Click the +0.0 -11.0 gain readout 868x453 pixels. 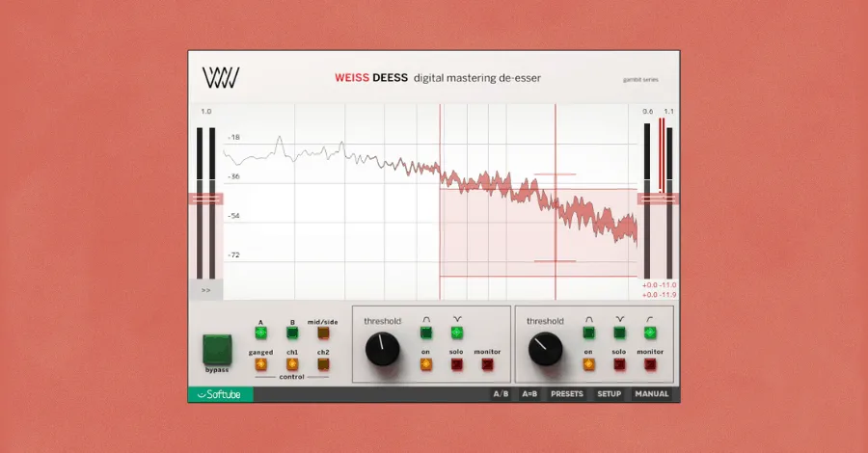coord(659,285)
